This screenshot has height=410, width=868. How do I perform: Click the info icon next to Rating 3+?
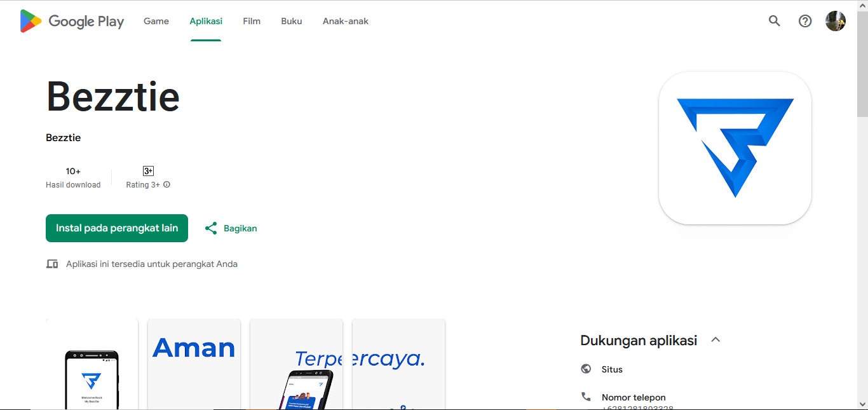tap(166, 185)
